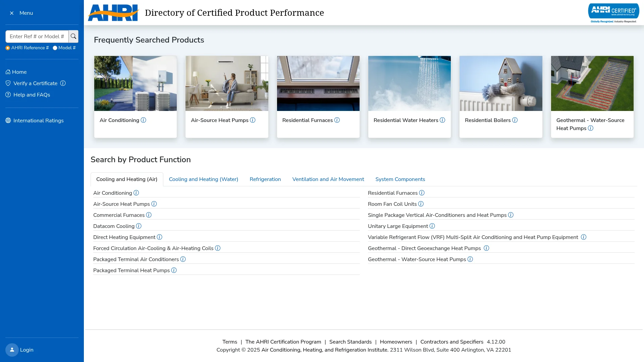Click the Air-Source Heat Pumps card title
The image size is (644, 362).
(220, 120)
